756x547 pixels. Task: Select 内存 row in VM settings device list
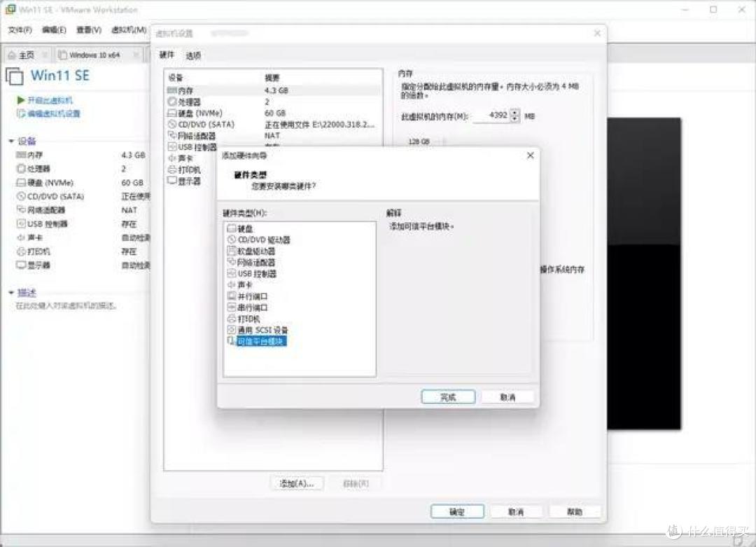point(274,90)
